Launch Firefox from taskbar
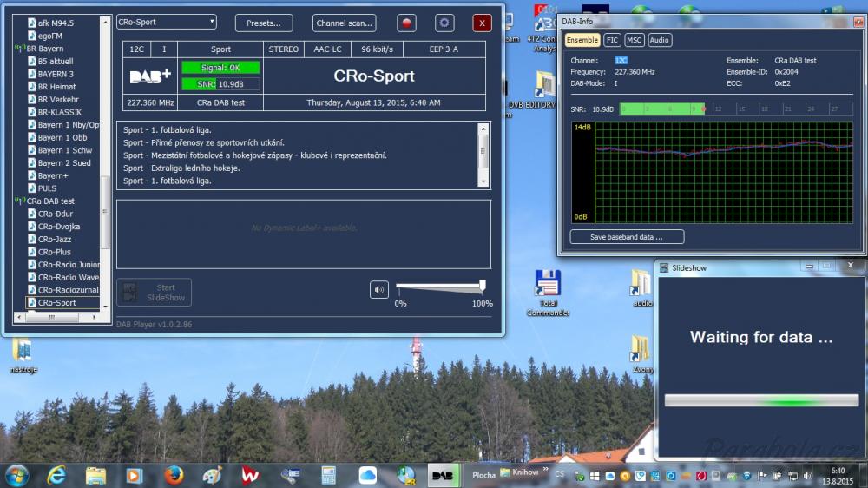The height and width of the screenshot is (488, 868). point(174,475)
